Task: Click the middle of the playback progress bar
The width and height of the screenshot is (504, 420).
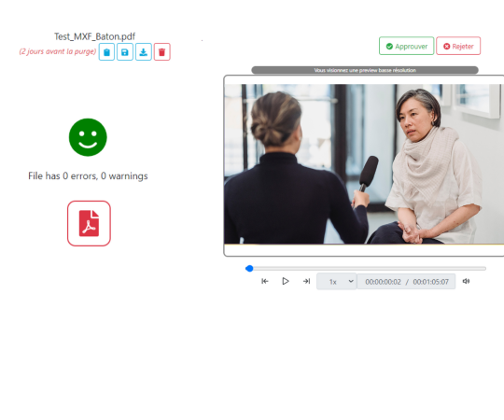Action: [x=366, y=268]
